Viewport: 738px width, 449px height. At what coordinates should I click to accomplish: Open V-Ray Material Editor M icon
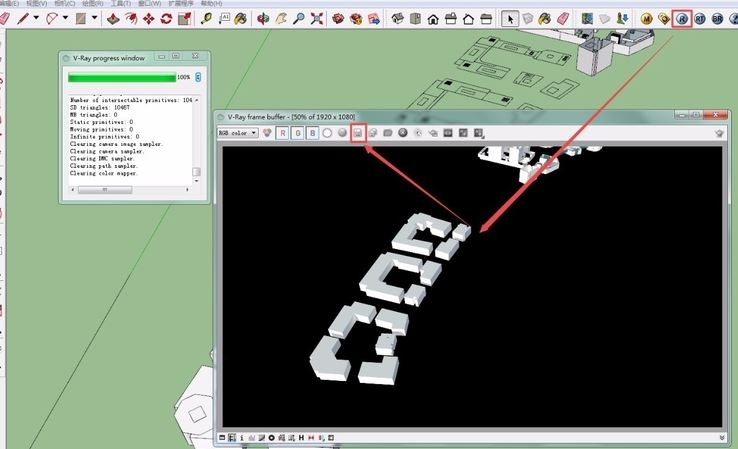click(x=647, y=19)
